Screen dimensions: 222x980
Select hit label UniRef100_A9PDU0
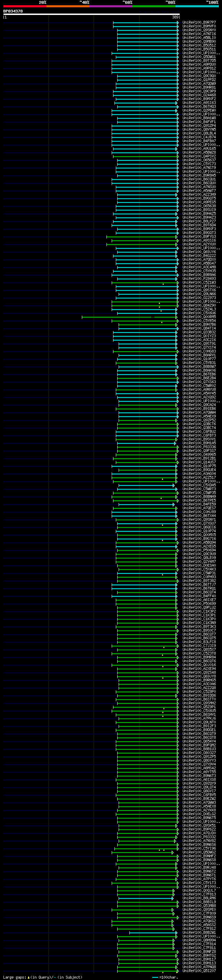tap(199, 65)
